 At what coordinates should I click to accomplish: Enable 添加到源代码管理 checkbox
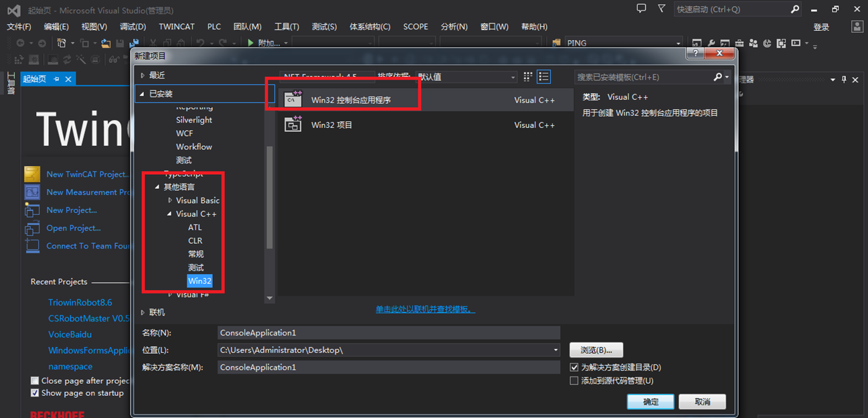tap(574, 381)
